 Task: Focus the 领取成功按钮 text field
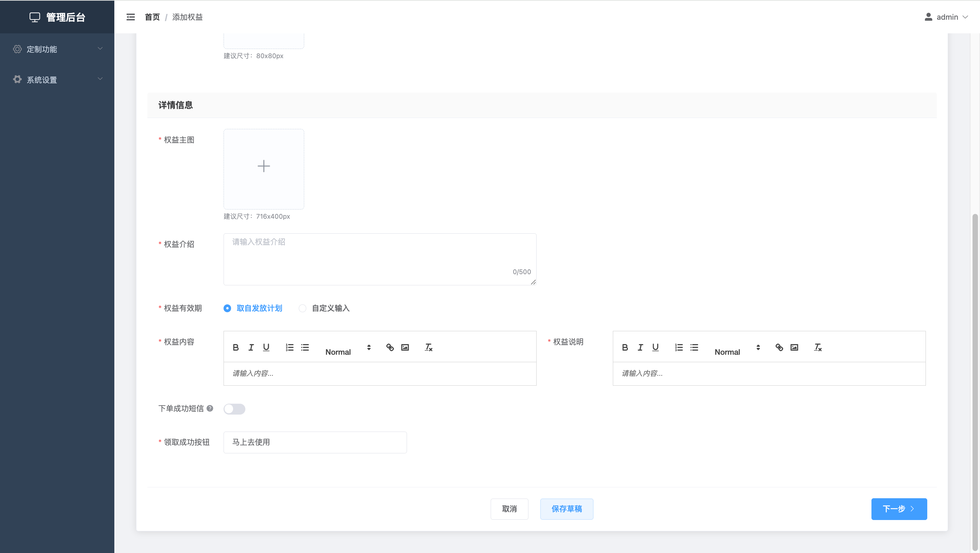pos(315,442)
